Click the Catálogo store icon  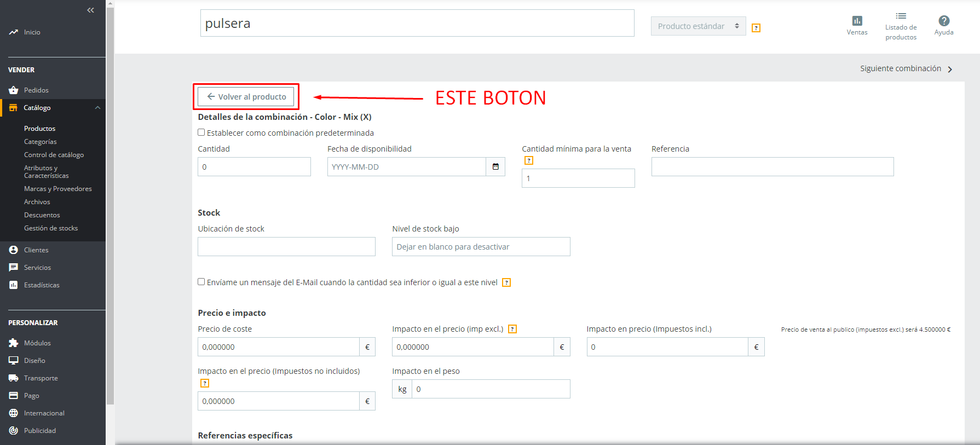click(x=14, y=108)
